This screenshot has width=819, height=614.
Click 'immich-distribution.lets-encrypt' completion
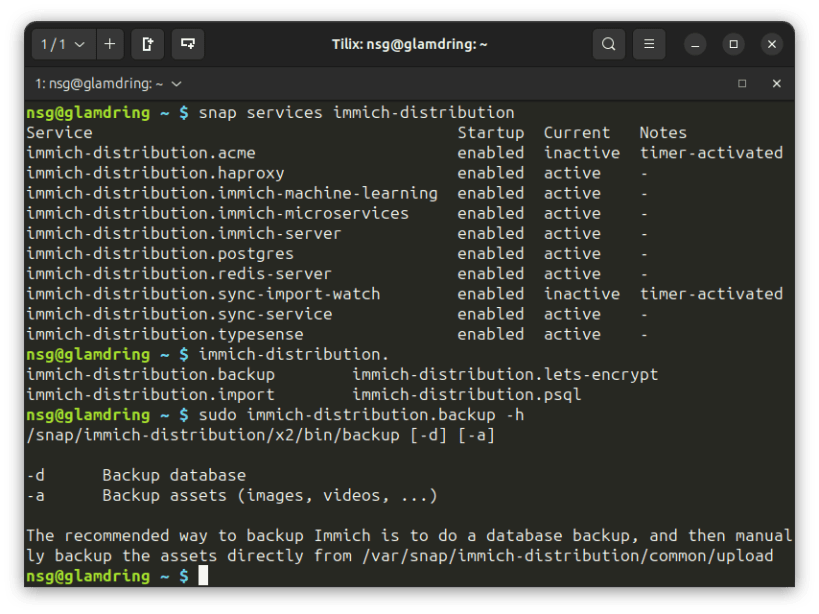tap(505, 375)
